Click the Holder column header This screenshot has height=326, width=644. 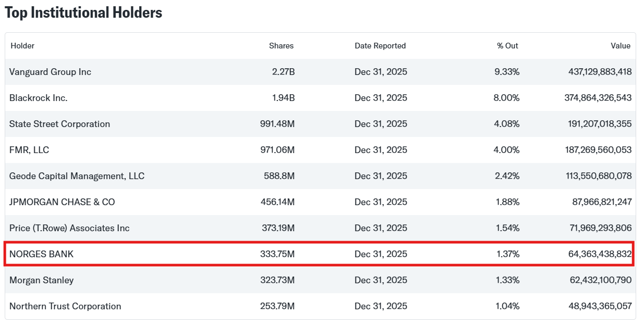(22, 46)
